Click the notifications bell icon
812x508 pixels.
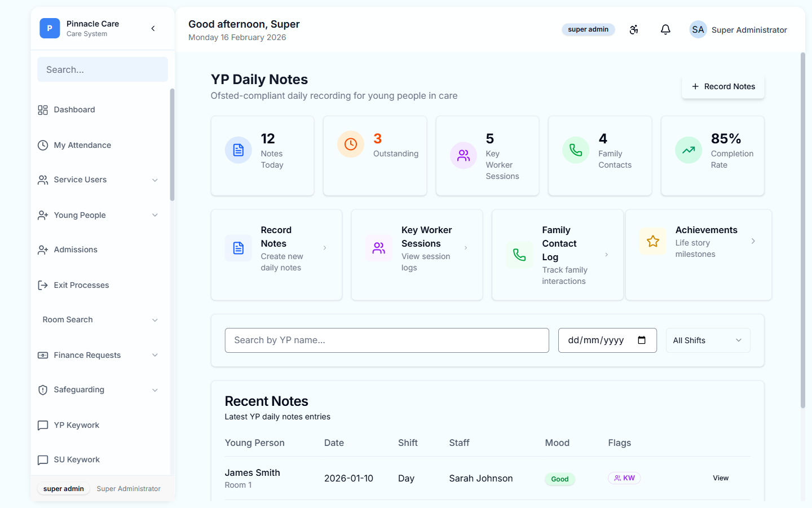point(665,29)
